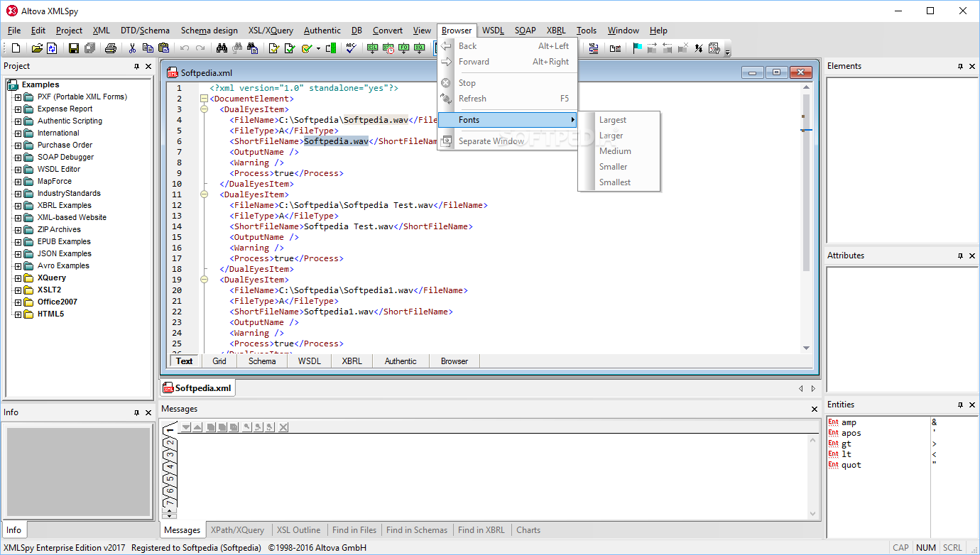
Task: Open the Tools menu
Action: [587, 31]
